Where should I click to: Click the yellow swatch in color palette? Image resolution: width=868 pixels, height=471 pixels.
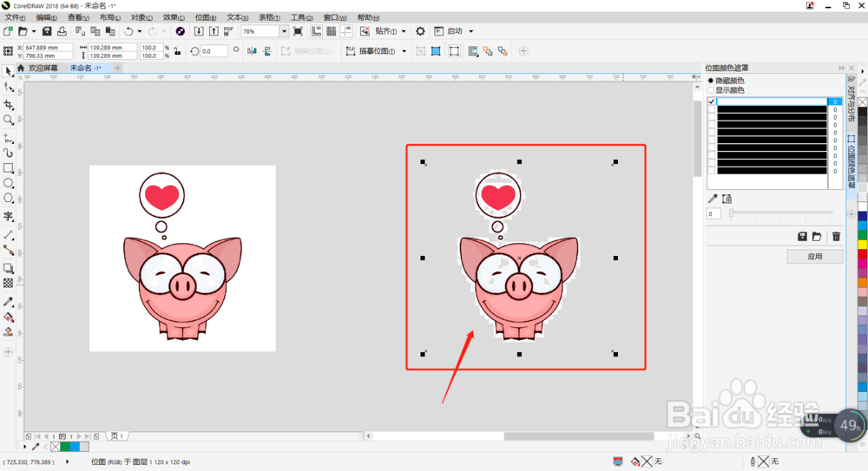click(863, 244)
